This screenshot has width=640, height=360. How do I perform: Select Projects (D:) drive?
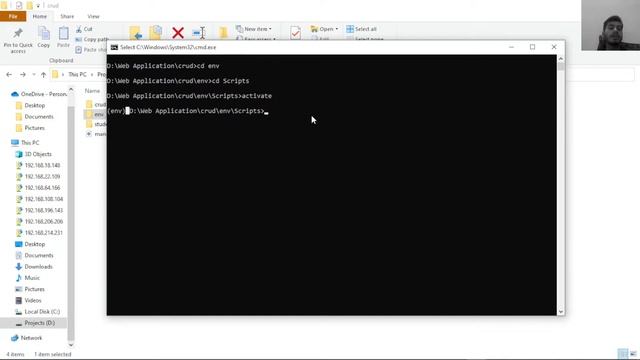tap(35, 323)
